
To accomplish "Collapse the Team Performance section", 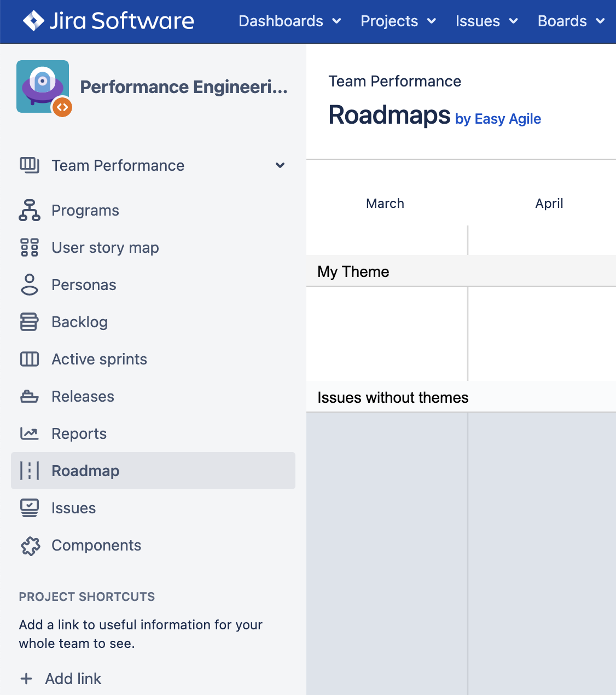I will 280,165.
